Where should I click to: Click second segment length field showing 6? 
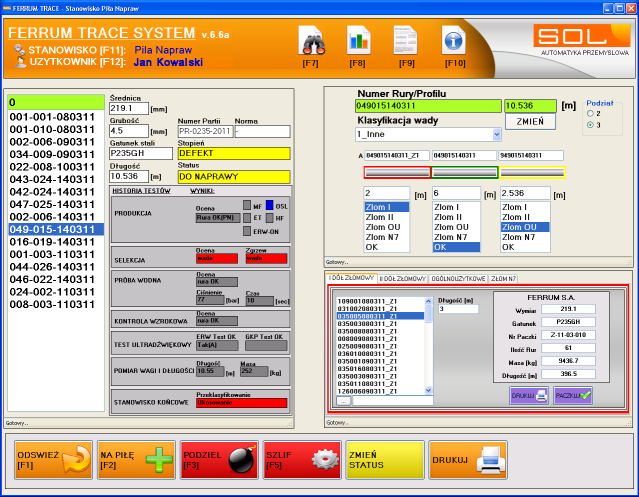pos(456,193)
